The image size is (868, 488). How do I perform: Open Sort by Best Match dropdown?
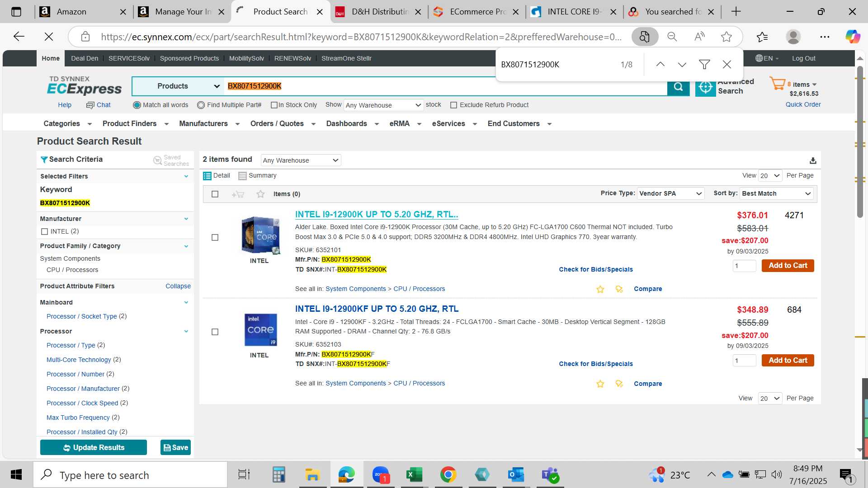coord(776,193)
